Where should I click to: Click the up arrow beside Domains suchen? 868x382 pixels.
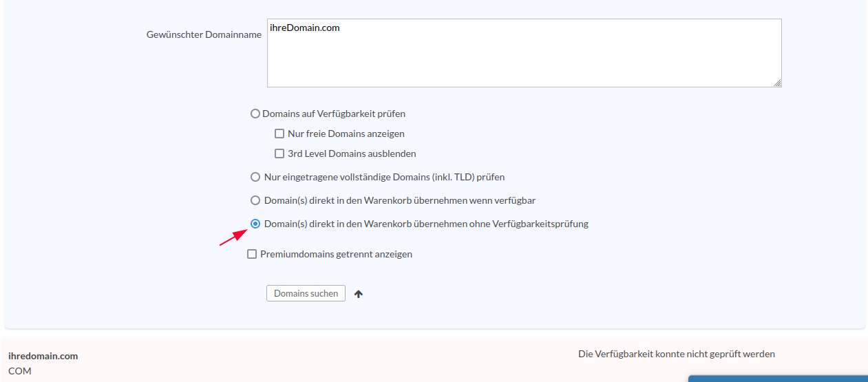359,294
